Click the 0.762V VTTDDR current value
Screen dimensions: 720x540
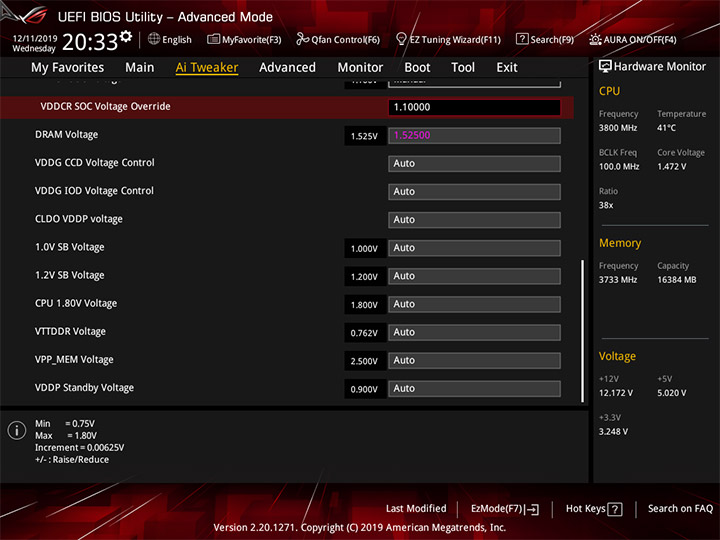pos(365,333)
